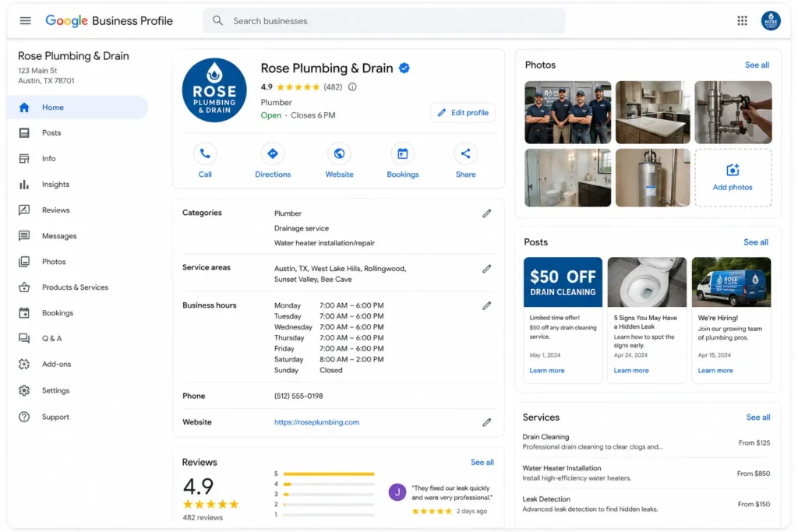The width and height of the screenshot is (798, 532).
Task: Click the Q & A chat icon in sidebar
Action: coord(24,339)
